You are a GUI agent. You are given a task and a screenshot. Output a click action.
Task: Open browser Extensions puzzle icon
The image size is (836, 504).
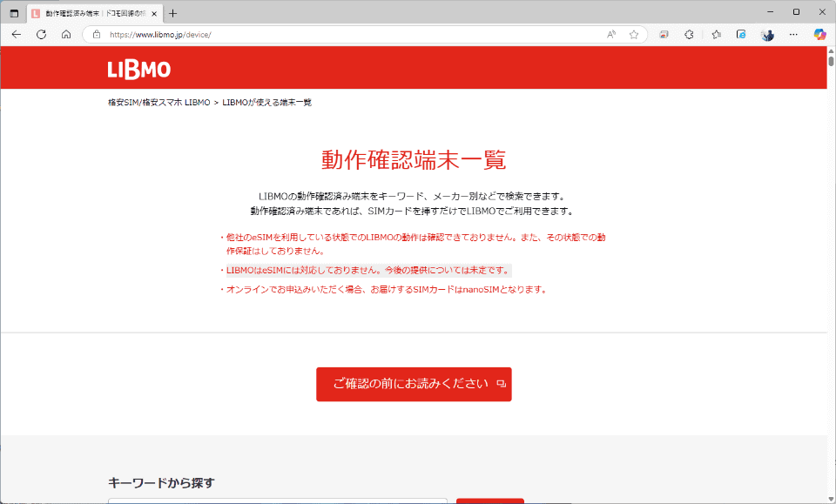click(x=690, y=35)
